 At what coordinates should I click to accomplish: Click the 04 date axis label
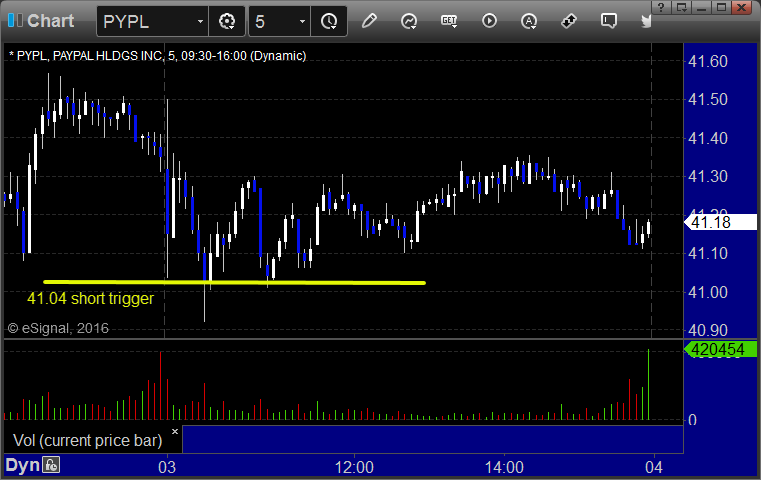pos(654,467)
